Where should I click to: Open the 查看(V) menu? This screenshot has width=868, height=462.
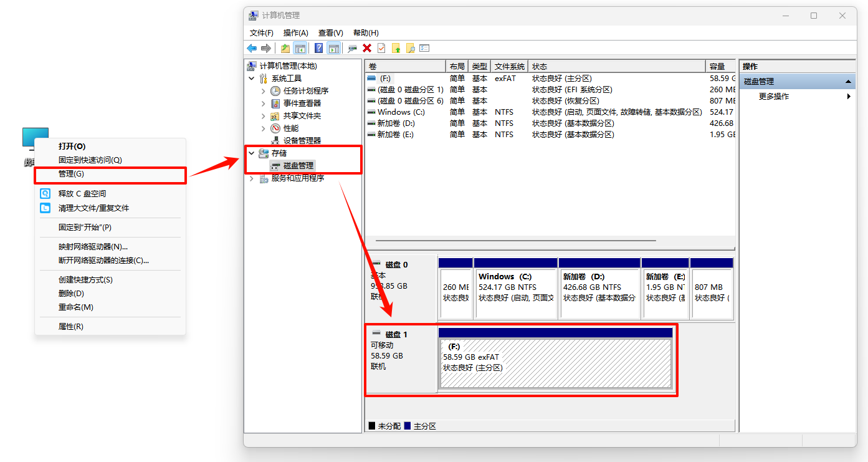pos(330,33)
